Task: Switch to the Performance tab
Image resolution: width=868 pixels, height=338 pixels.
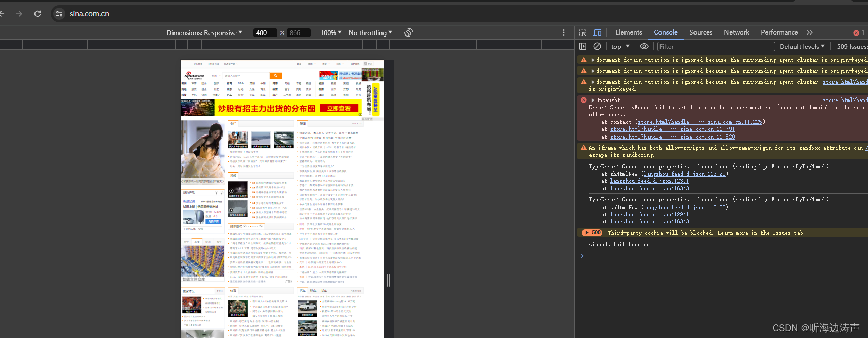Action: click(x=779, y=32)
